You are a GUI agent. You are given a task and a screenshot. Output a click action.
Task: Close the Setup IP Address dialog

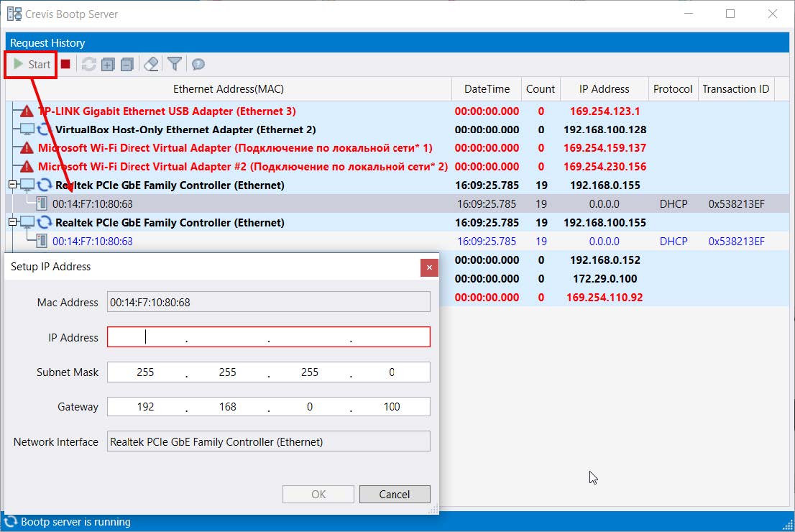point(429,267)
